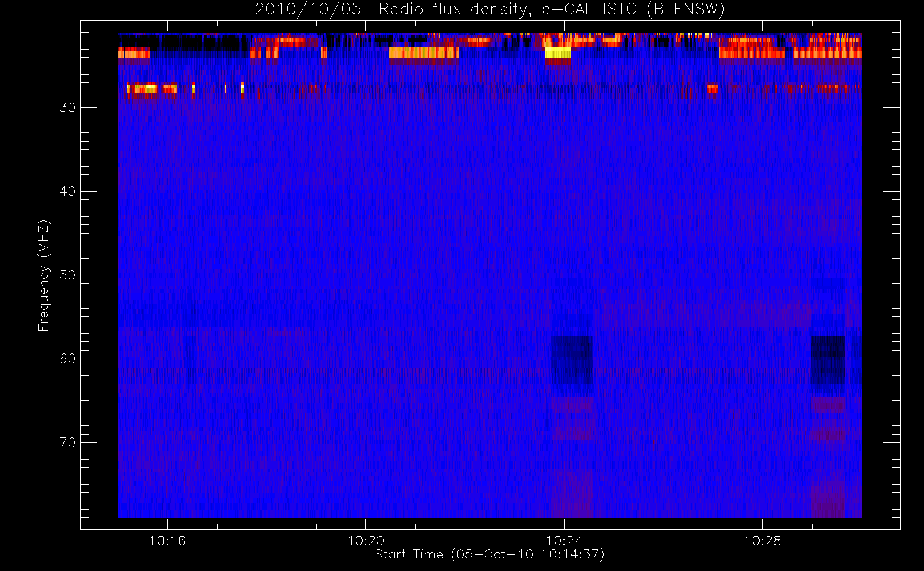Click the '40' frequency tick label

(x=67, y=191)
